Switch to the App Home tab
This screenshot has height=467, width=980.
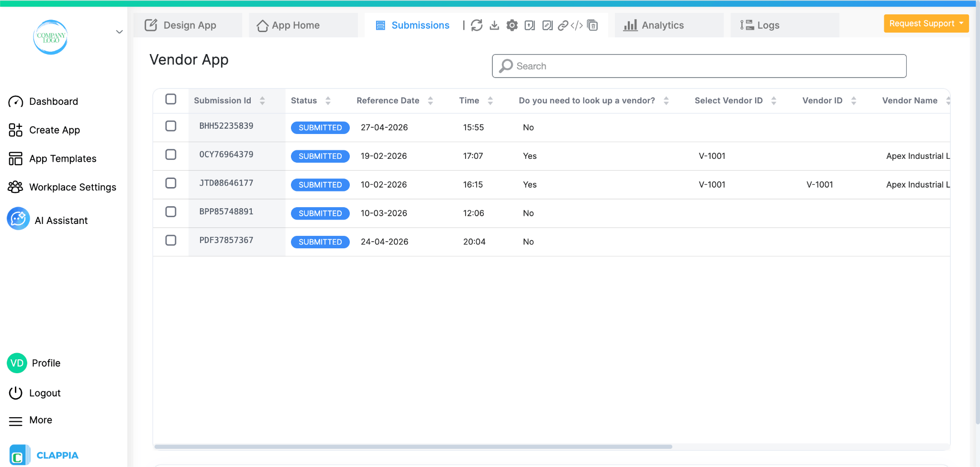pos(303,25)
